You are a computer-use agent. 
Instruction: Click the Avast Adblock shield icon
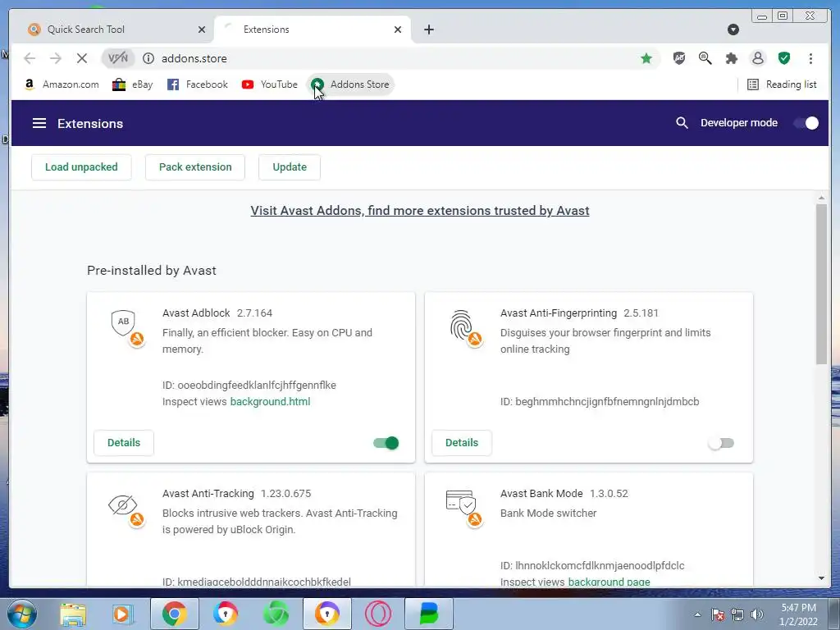tap(125, 325)
